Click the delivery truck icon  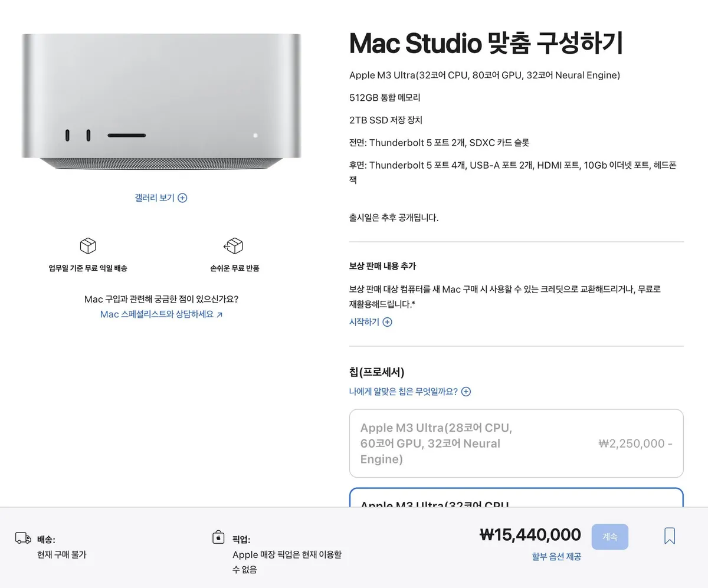pos(23,538)
